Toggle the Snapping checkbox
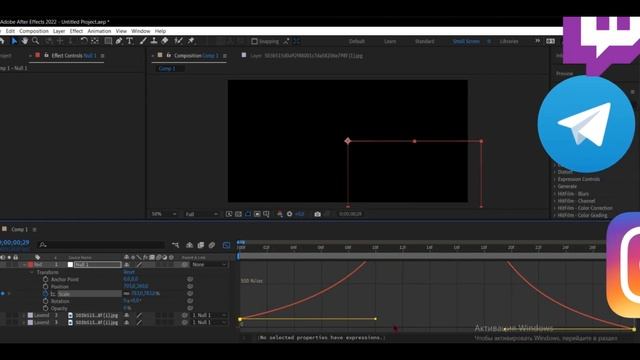The height and width of the screenshot is (360, 640). [254, 41]
